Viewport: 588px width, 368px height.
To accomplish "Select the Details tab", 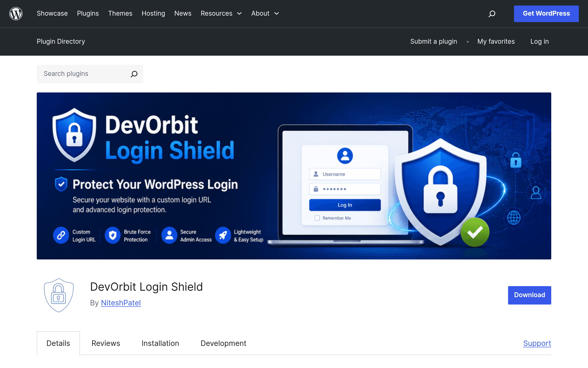I will (58, 343).
